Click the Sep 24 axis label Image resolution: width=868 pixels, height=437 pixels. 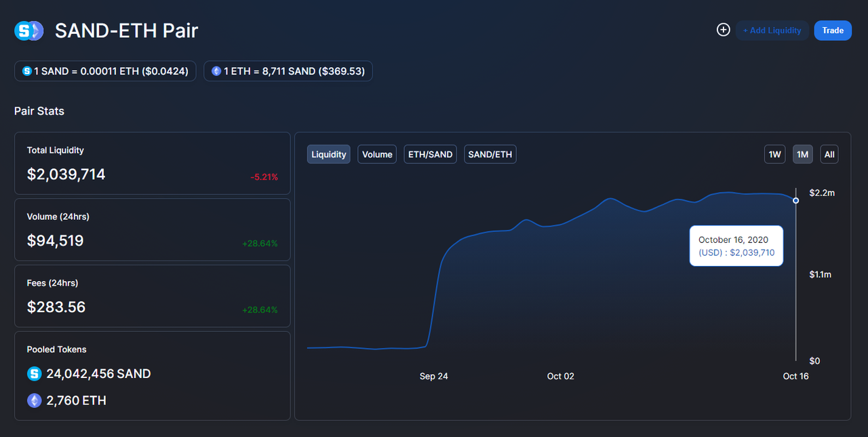coord(434,376)
